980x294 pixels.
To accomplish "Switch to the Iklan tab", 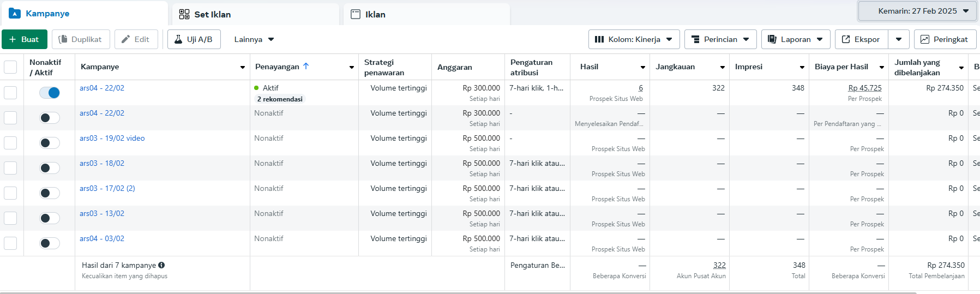I will (375, 14).
